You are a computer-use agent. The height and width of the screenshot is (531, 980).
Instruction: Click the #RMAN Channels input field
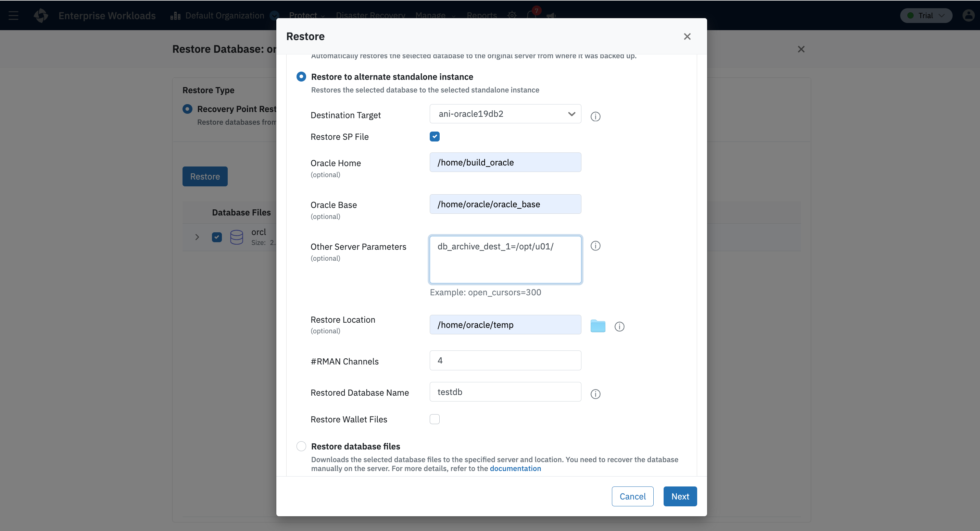coord(505,360)
